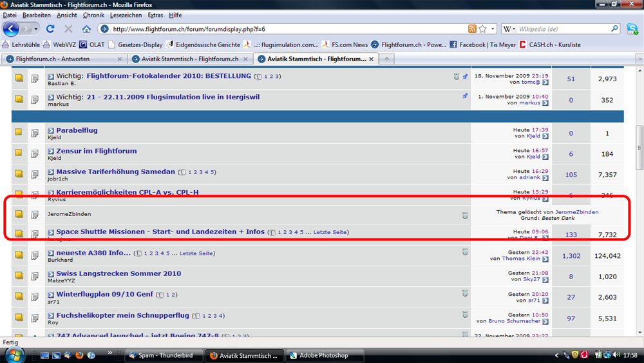This screenshot has width=644, height=363.
Task: Open the back/forward history dropdown arrow
Action: 36,29
